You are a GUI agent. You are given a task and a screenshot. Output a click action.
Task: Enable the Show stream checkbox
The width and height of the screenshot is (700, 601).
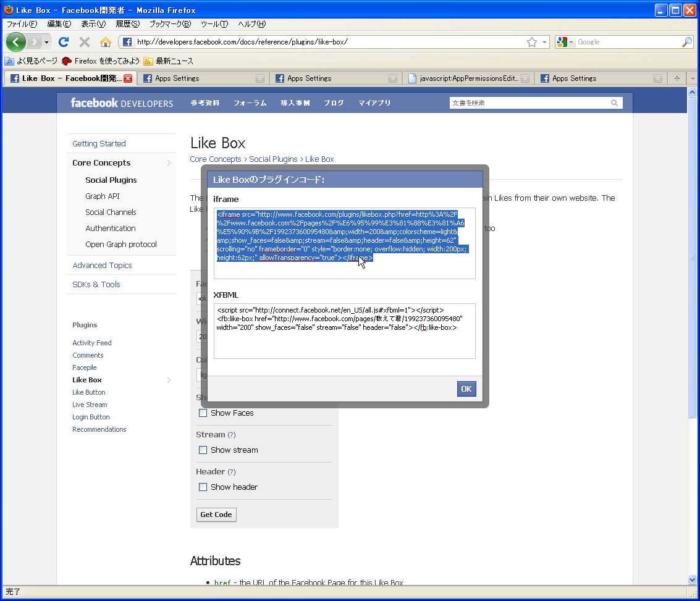(203, 450)
